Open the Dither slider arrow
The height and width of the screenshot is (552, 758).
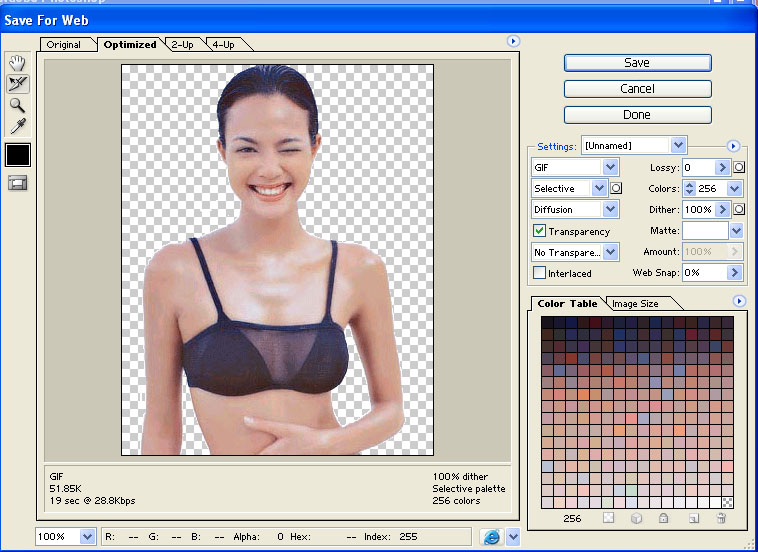click(x=722, y=209)
